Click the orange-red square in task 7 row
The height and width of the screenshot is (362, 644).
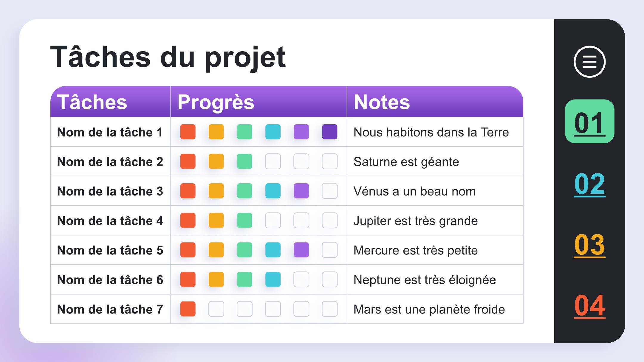[188, 309]
